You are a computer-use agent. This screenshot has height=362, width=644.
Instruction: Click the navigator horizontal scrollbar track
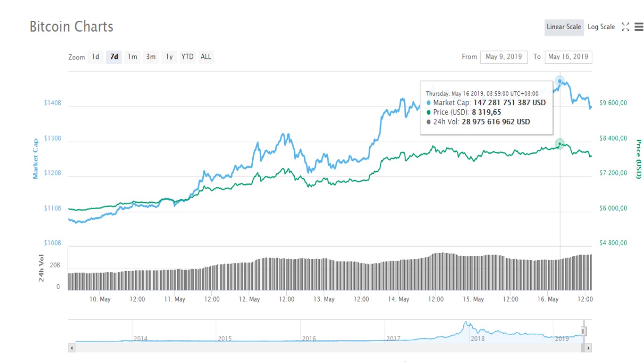(330, 348)
